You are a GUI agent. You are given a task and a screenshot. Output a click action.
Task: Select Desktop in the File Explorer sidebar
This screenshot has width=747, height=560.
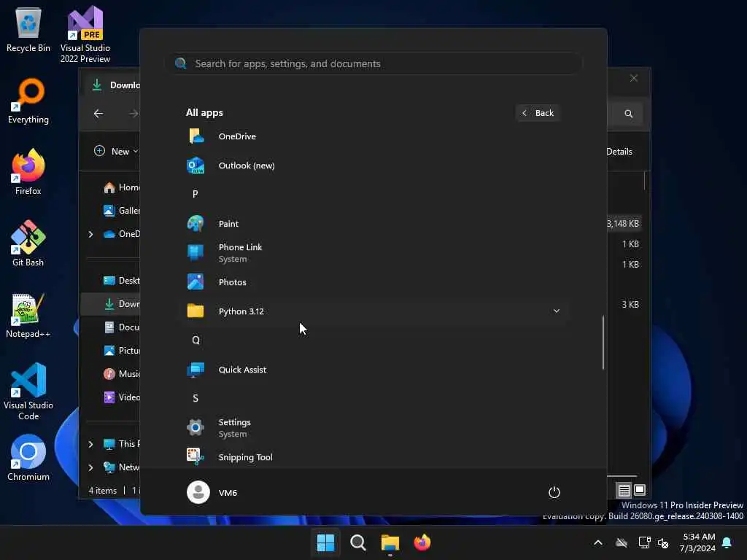pyautogui.click(x=121, y=281)
